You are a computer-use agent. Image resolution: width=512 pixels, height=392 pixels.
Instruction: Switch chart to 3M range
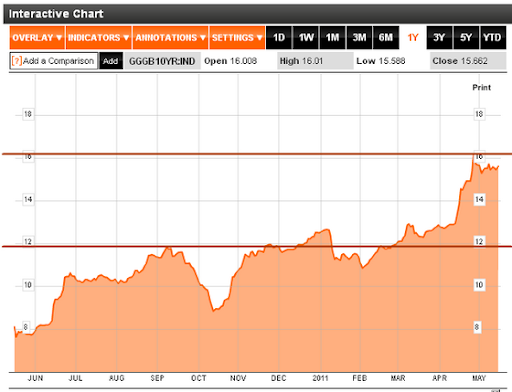[359, 38]
